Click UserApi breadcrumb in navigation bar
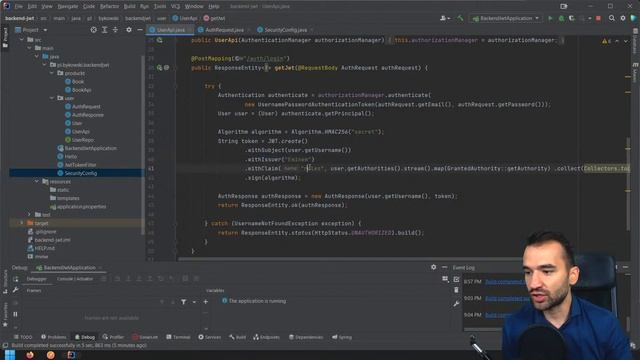Image resolution: width=640 pixels, height=360 pixels. click(185, 18)
